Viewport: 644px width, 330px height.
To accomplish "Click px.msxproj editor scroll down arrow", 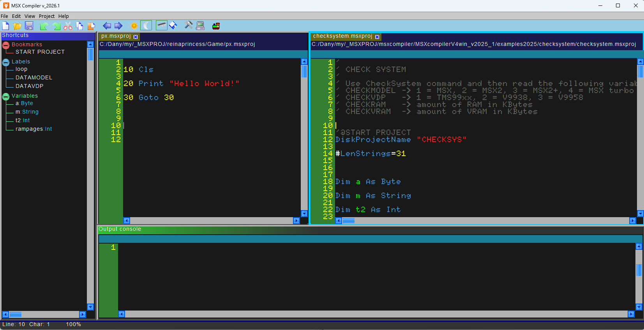I will coord(304,214).
